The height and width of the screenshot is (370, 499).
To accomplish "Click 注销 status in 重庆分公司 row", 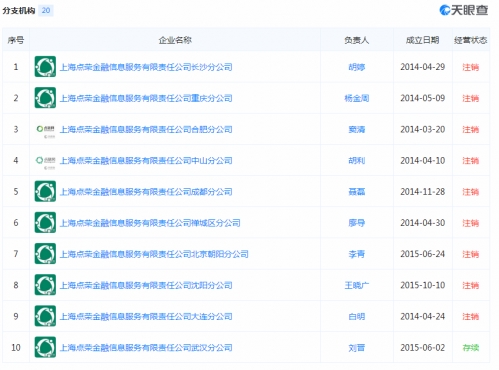I will point(471,98).
